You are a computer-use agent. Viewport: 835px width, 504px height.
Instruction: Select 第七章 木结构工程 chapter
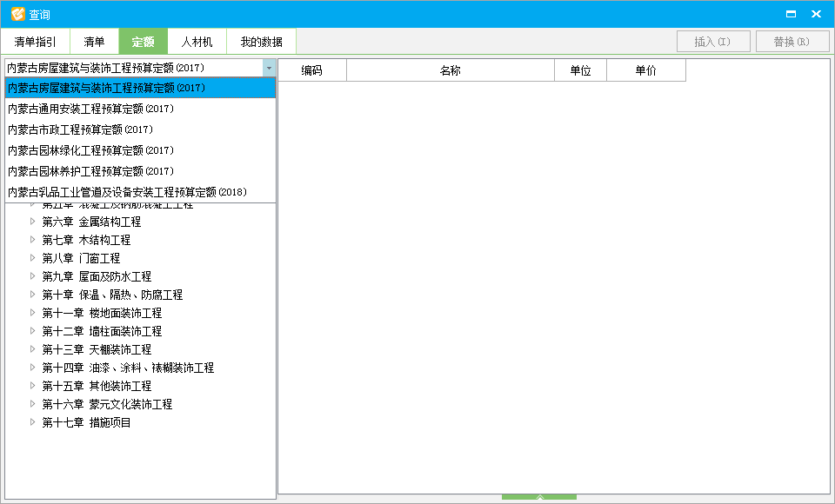click(86, 240)
